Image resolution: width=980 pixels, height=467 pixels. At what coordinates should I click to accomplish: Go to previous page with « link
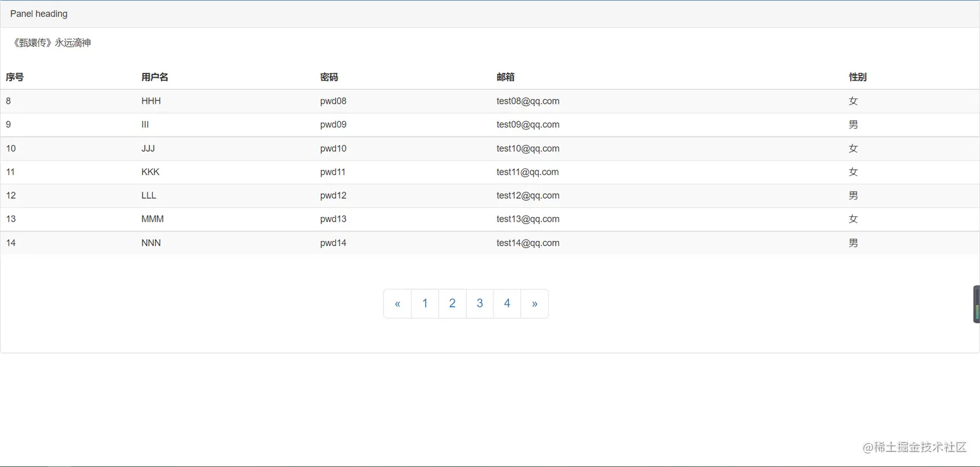click(x=397, y=304)
